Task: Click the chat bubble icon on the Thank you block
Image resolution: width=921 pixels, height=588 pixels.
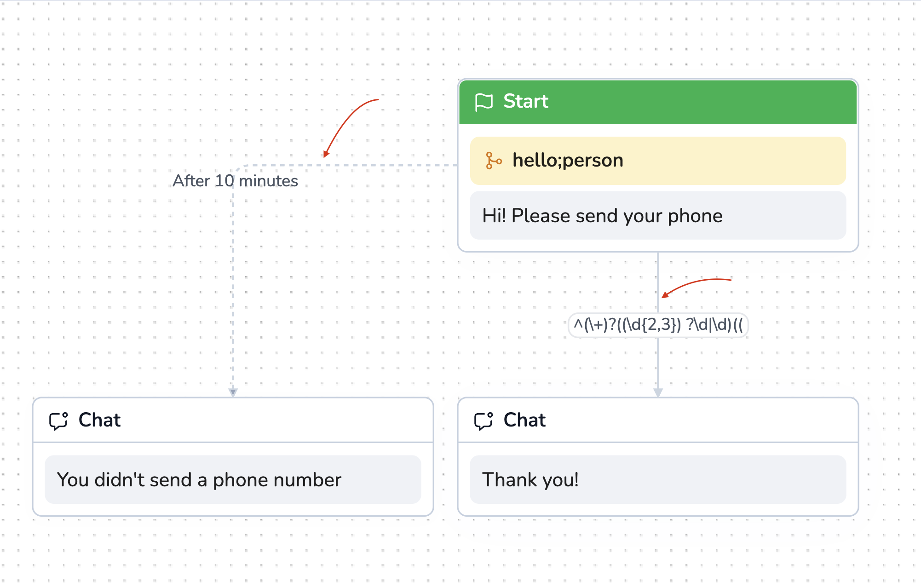Action: (484, 421)
